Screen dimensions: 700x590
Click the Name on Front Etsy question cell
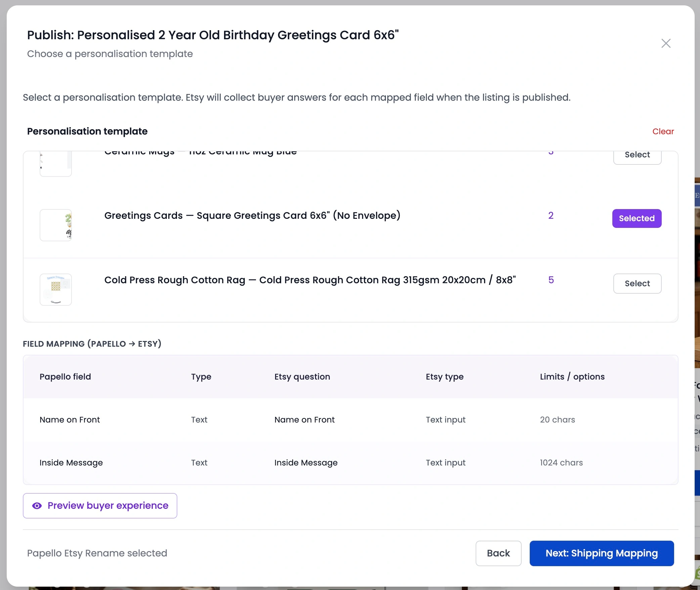click(x=305, y=420)
